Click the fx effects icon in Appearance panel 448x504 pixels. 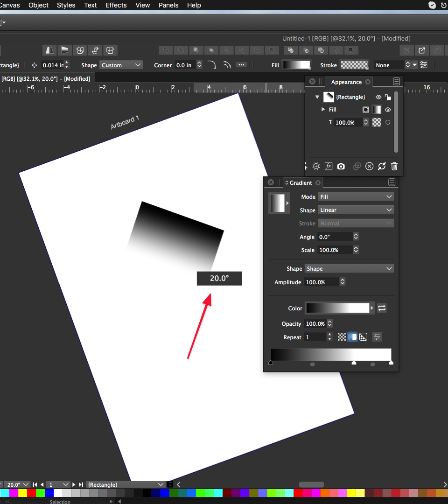329,166
